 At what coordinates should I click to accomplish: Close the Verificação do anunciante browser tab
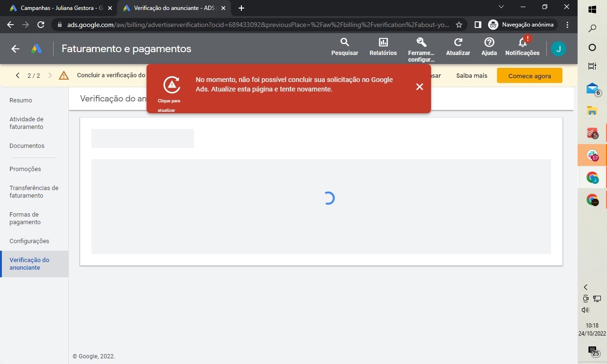click(223, 8)
